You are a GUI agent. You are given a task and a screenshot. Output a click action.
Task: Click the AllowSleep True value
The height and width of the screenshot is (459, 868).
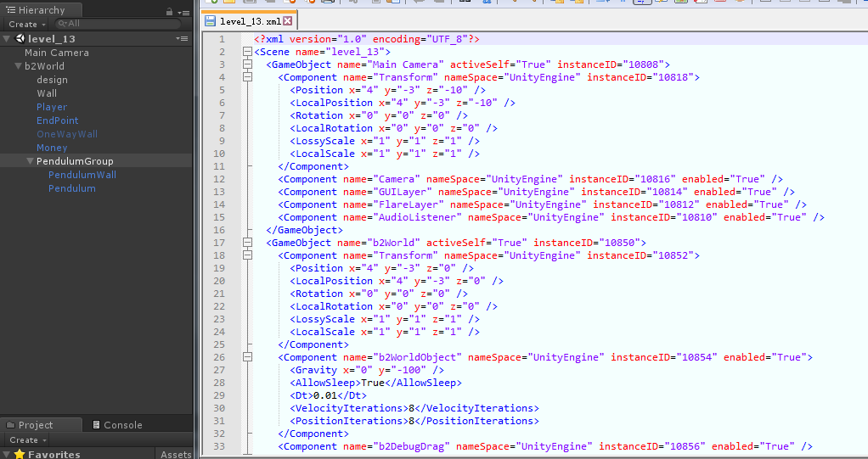(373, 382)
